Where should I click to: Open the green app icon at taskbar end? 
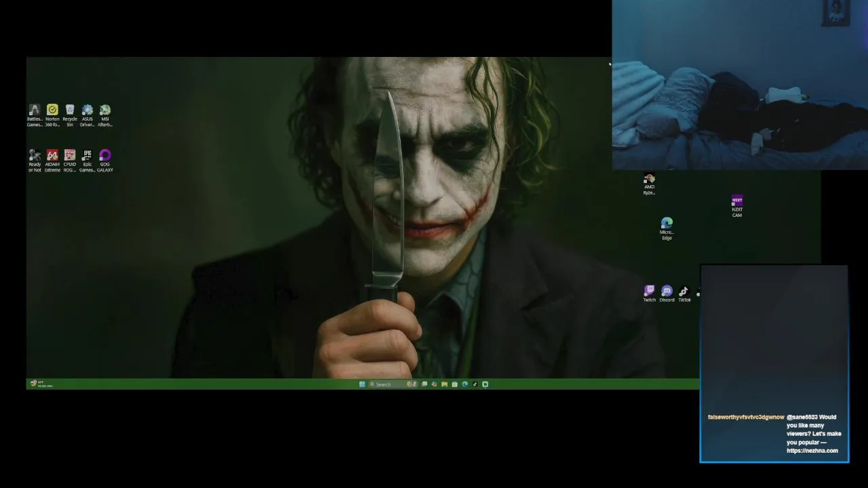point(485,384)
